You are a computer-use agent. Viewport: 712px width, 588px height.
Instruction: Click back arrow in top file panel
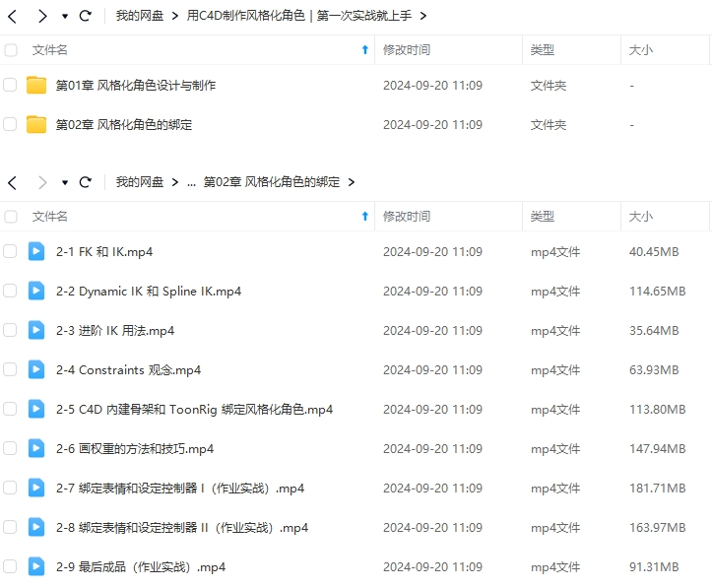pyautogui.click(x=12, y=17)
